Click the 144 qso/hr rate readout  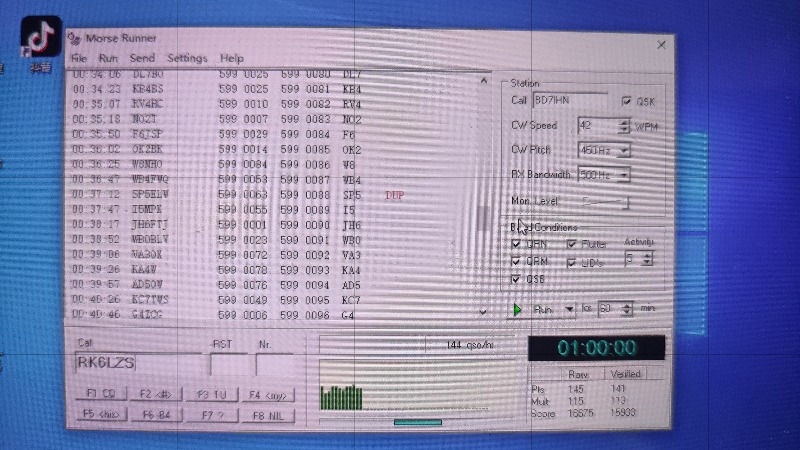(x=470, y=345)
